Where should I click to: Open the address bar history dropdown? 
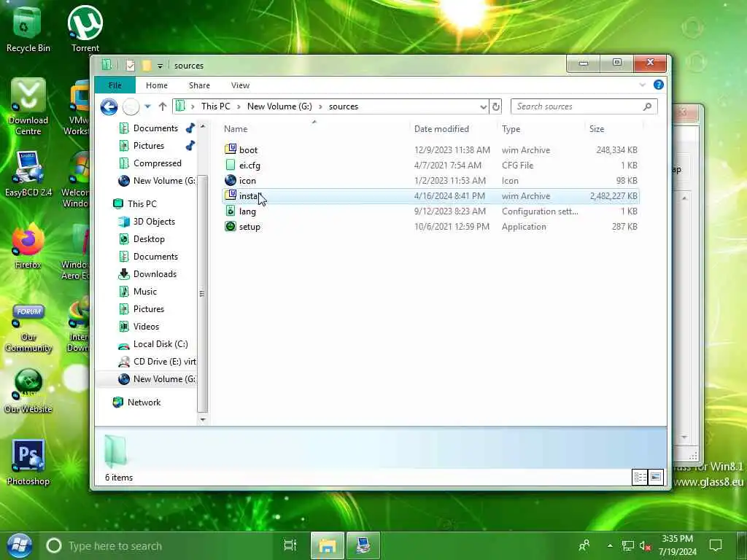(483, 106)
